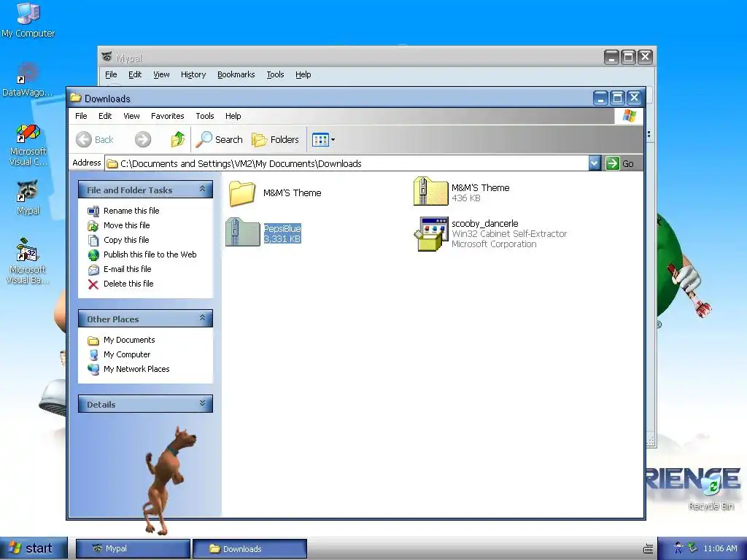Viewport: 747px width, 560px height.
Task: Open Downloads window View menu
Action: point(131,116)
